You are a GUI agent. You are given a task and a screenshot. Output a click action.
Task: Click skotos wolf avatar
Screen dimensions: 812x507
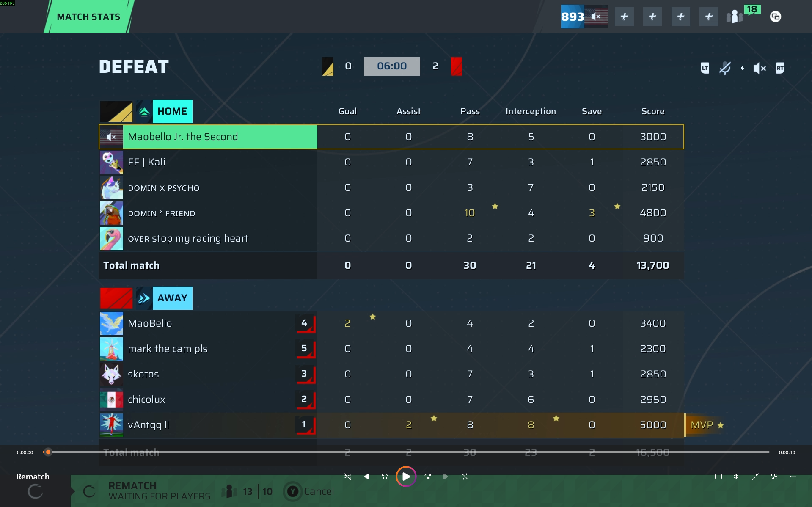click(x=111, y=374)
